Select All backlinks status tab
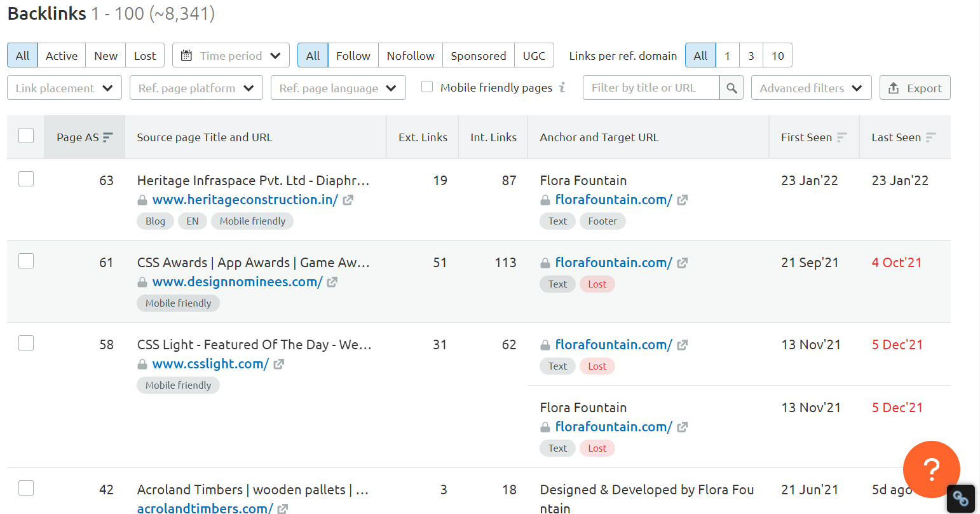Viewport: 980px width, 514px height. pyautogui.click(x=22, y=55)
